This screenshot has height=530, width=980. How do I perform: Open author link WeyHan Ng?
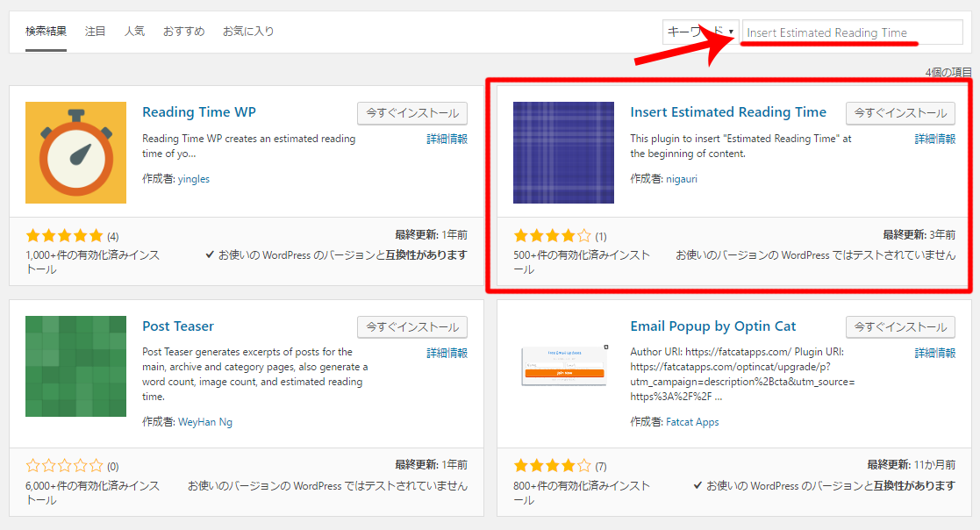(205, 422)
